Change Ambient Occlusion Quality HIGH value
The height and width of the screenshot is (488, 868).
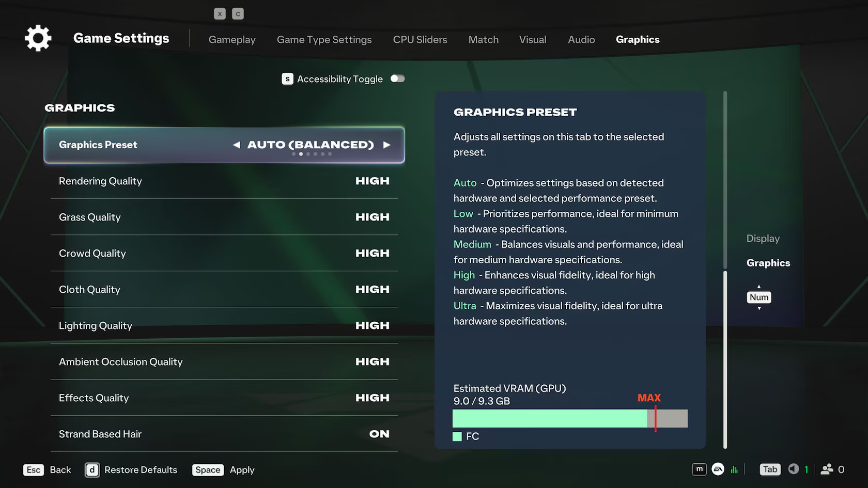click(x=373, y=362)
